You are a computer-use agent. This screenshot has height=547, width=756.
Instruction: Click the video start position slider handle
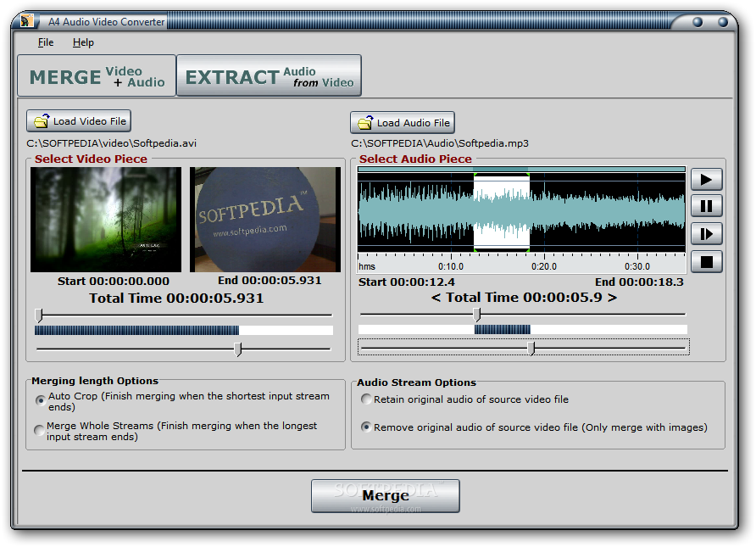(x=39, y=315)
